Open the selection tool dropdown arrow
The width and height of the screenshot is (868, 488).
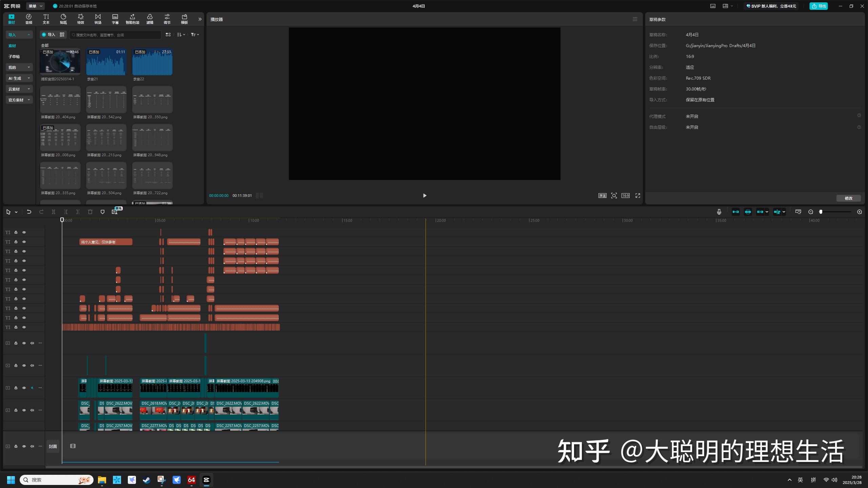pos(16,211)
